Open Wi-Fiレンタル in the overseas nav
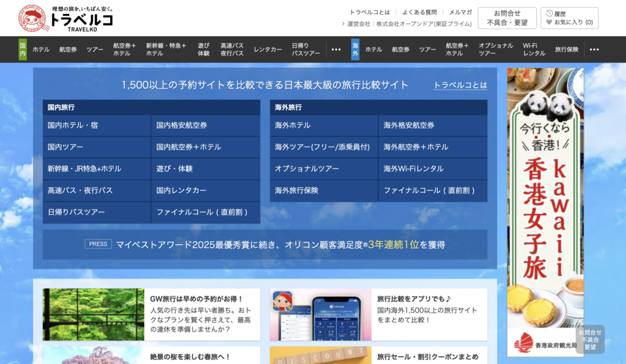 534,49
